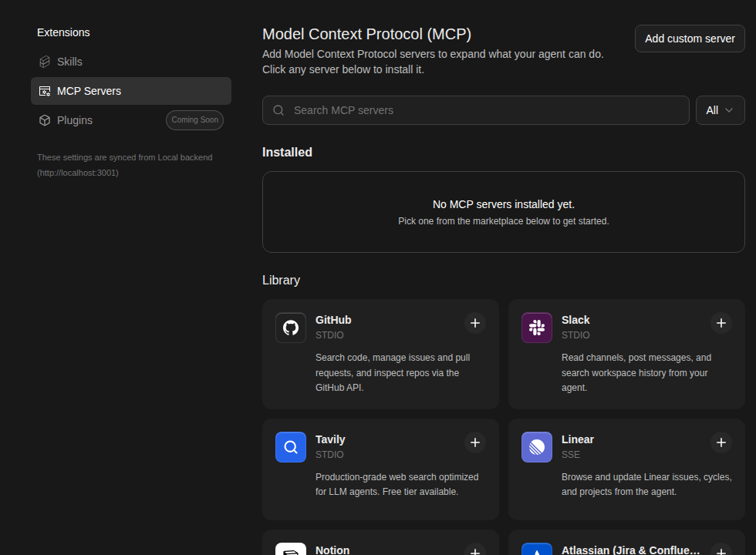Click the Notion card title

[332, 550]
